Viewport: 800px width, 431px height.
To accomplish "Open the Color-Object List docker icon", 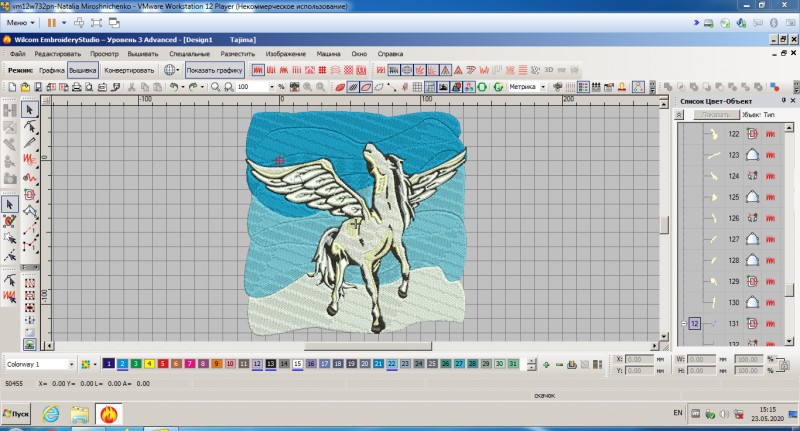I will (x=583, y=87).
